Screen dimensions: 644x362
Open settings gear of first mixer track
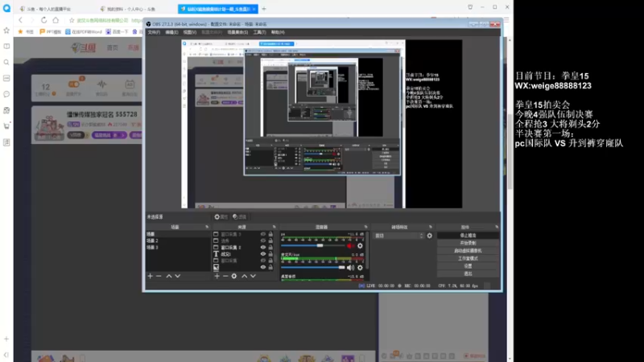tap(360, 246)
